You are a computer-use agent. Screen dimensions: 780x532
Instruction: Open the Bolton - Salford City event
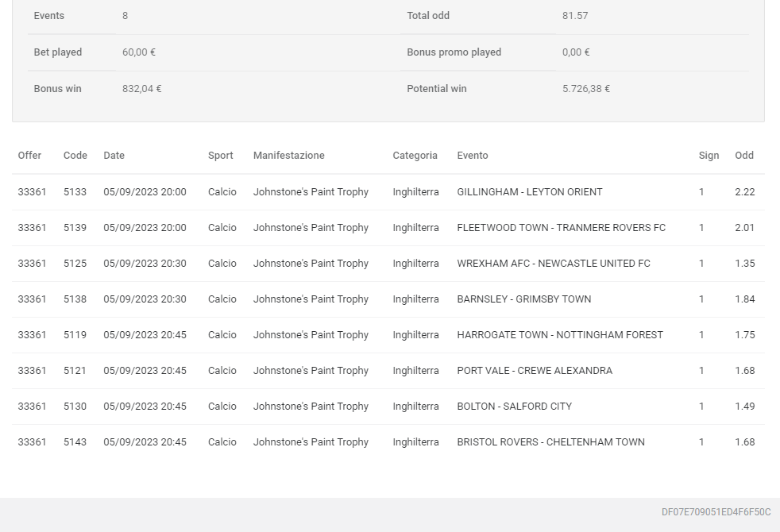pos(514,407)
